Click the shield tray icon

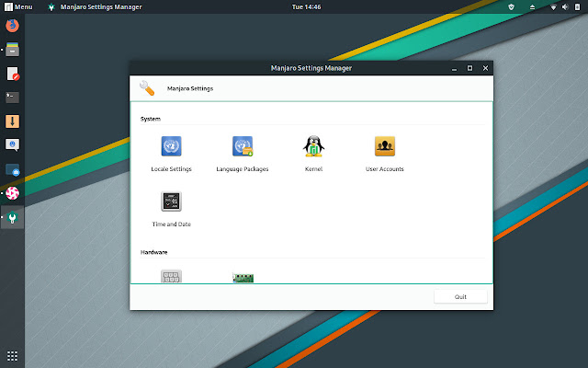click(x=511, y=6)
